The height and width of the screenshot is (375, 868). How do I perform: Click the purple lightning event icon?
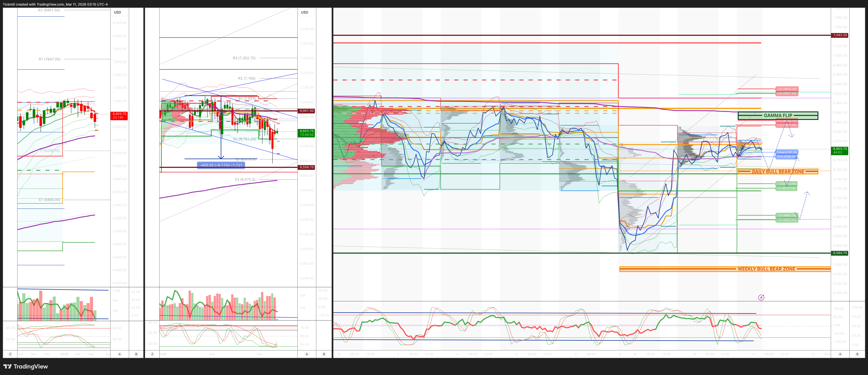pyautogui.click(x=761, y=297)
